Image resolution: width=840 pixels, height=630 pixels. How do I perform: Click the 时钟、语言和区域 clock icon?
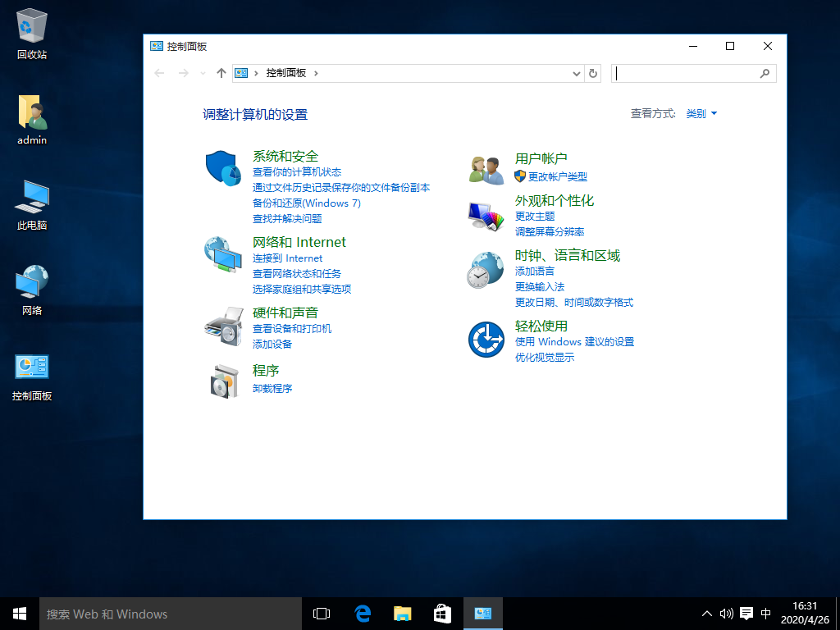coord(485,268)
